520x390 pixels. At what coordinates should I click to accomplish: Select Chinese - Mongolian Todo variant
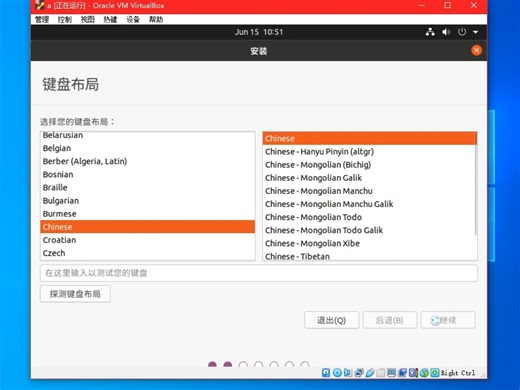[x=369, y=217]
